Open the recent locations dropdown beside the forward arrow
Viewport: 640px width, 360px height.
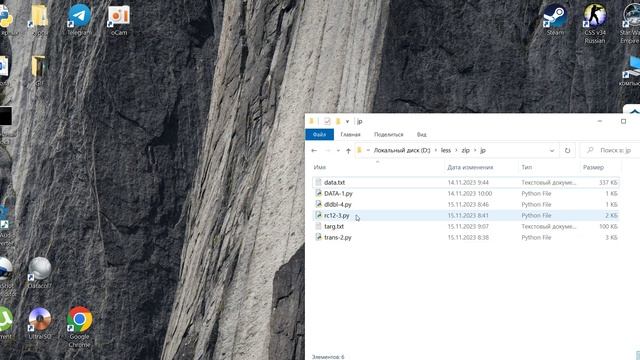pyautogui.click(x=338, y=151)
